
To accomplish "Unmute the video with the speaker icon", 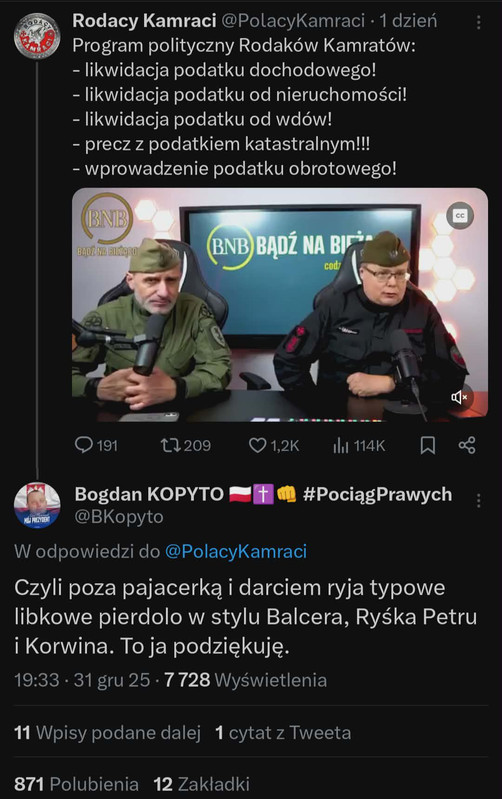I will [x=460, y=397].
